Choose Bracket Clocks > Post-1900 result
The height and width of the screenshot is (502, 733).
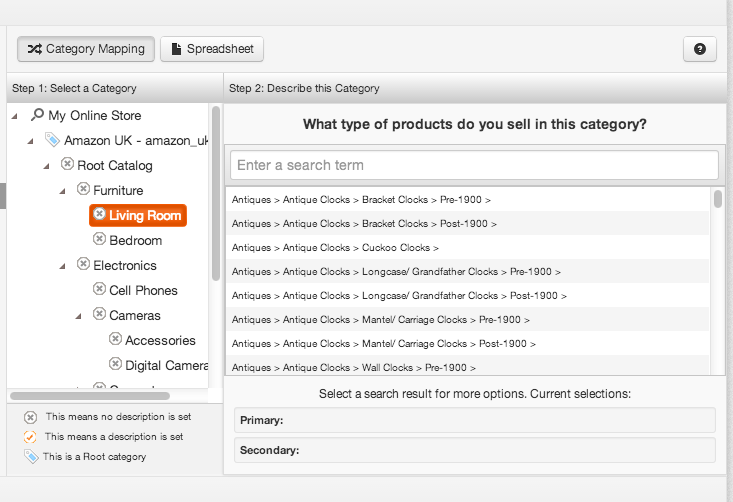pyautogui.click(x=467, y=223)
